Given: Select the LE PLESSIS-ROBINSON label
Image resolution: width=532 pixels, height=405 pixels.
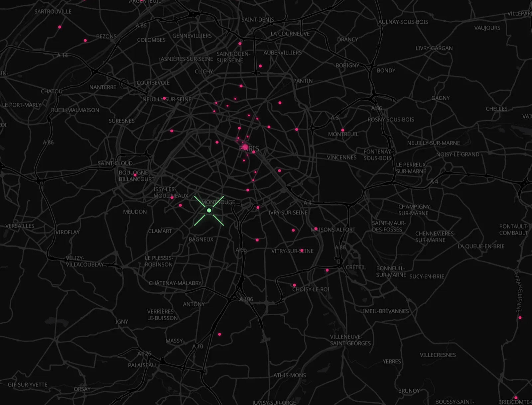Looking at the screenshot, I should click(x=159, y=261).
